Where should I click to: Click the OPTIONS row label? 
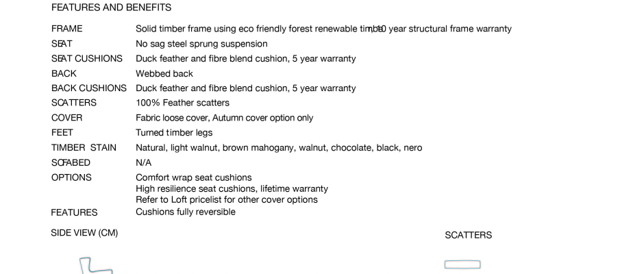71,177
